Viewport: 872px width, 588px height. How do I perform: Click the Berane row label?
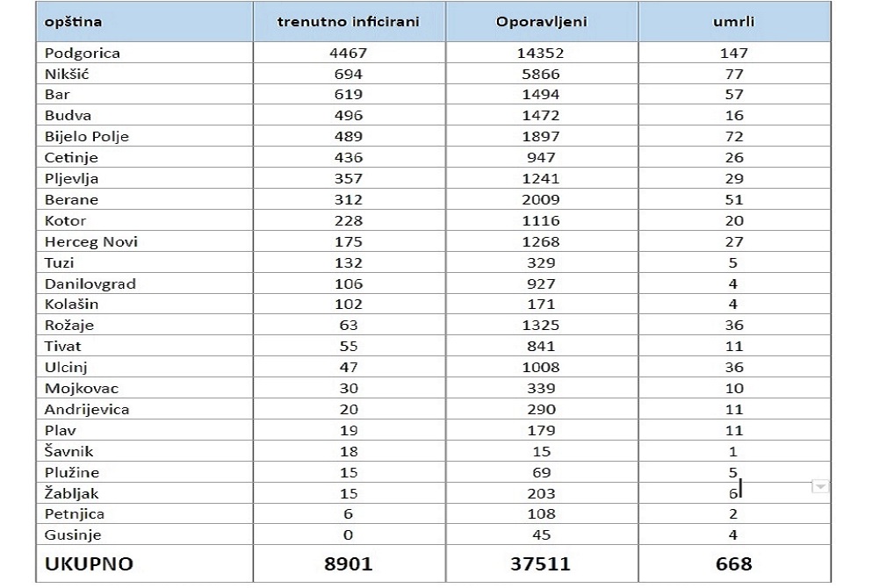(x=71, y=200)
